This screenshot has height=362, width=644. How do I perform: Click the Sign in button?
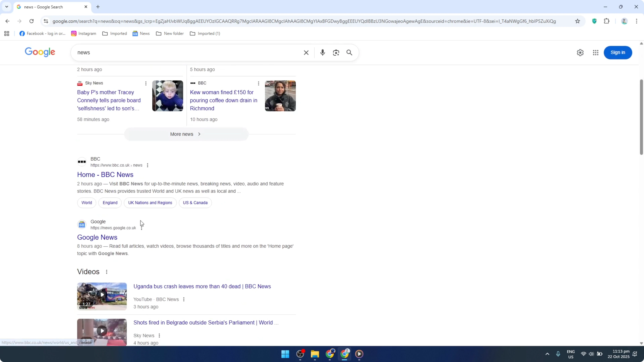618,52
